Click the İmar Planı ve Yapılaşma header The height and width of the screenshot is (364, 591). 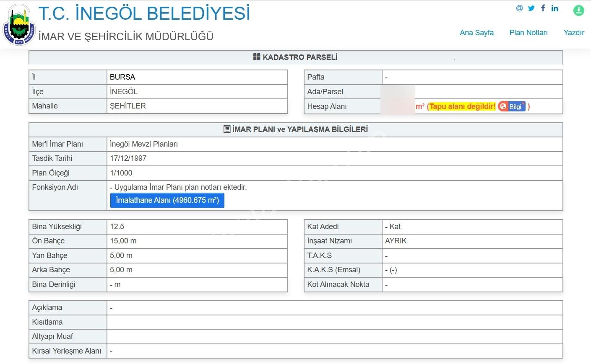[296, 129]
